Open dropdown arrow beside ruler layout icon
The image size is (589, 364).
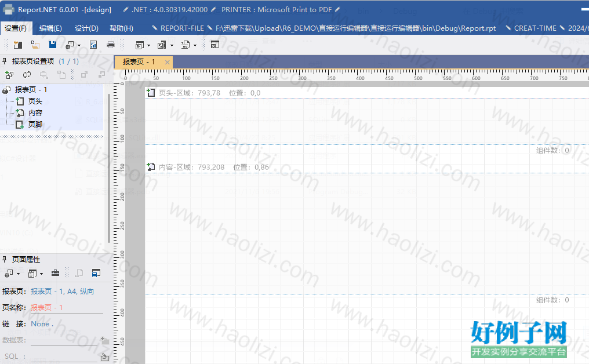(x=172, y=45)
